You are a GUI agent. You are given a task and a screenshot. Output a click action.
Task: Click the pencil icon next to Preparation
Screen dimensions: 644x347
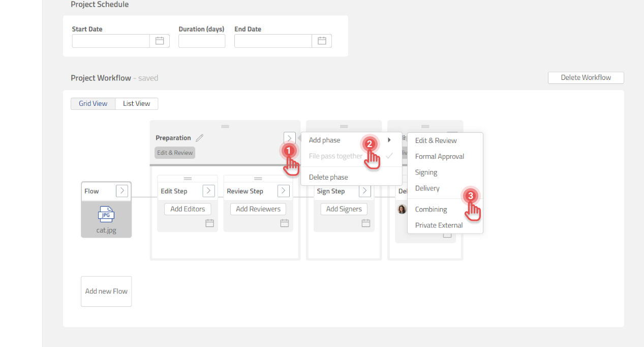[x=200, y=138]
